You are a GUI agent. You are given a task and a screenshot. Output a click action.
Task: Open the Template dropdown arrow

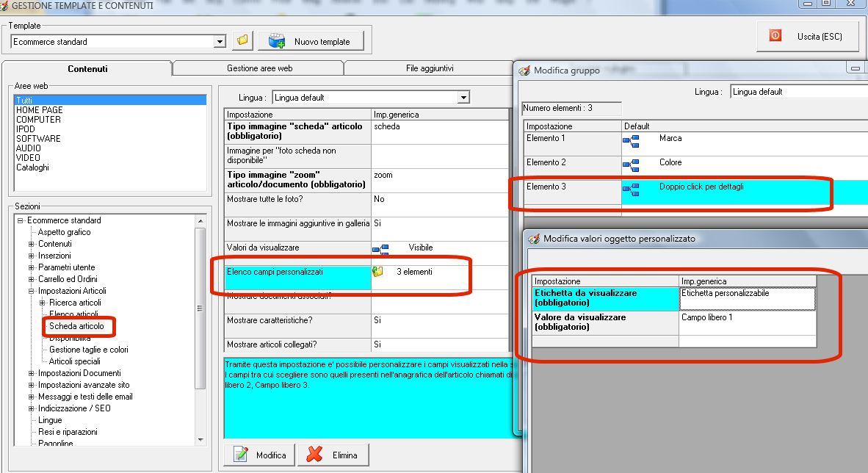coord(220,42)
